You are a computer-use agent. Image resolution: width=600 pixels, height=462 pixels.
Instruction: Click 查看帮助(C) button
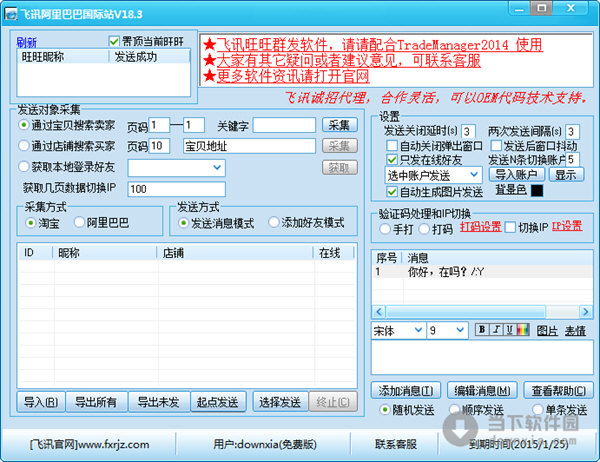tap(558, 390)
